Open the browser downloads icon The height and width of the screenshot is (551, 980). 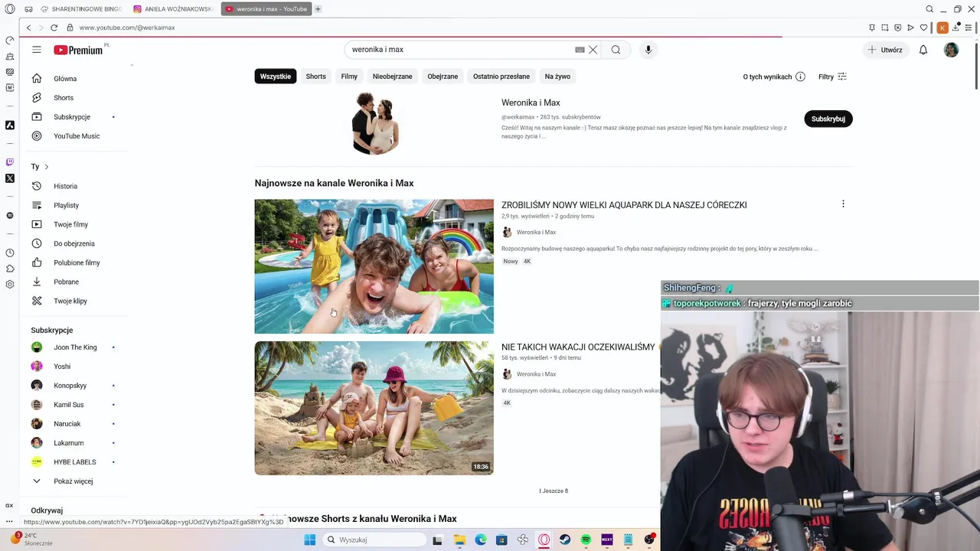[957, 28]
